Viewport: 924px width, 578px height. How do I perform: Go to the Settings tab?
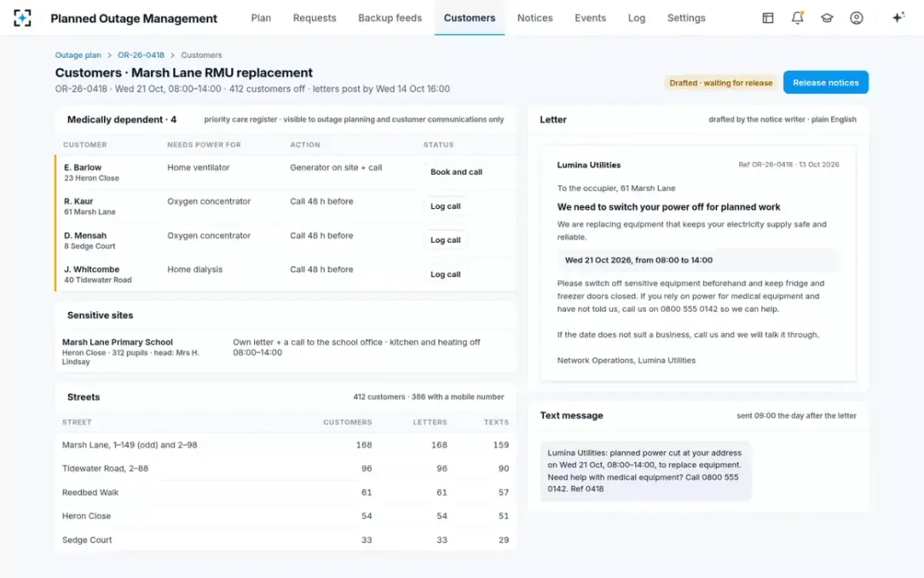point(686,18)
